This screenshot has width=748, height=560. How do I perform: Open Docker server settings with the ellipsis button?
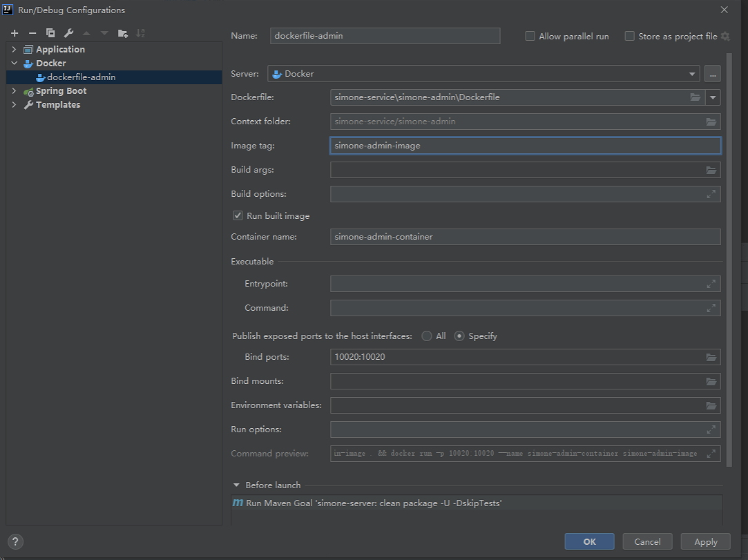[x=713, y=74]
